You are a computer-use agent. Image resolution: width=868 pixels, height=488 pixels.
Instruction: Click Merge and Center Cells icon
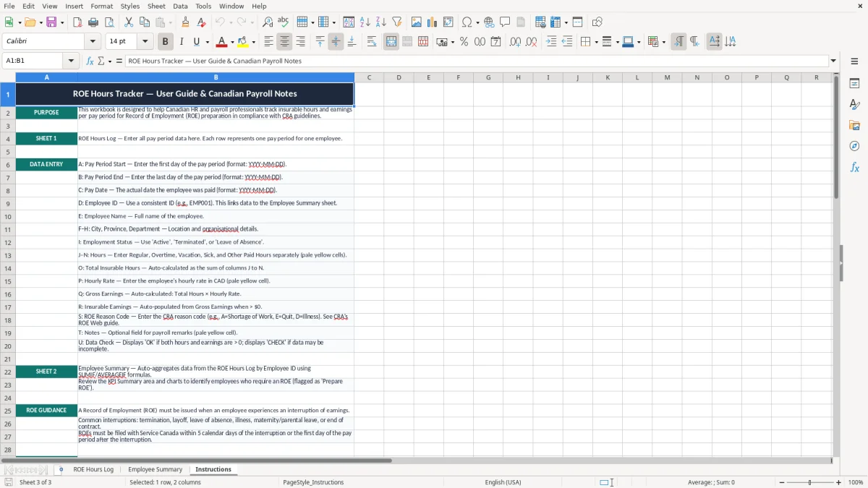[391, 42]
